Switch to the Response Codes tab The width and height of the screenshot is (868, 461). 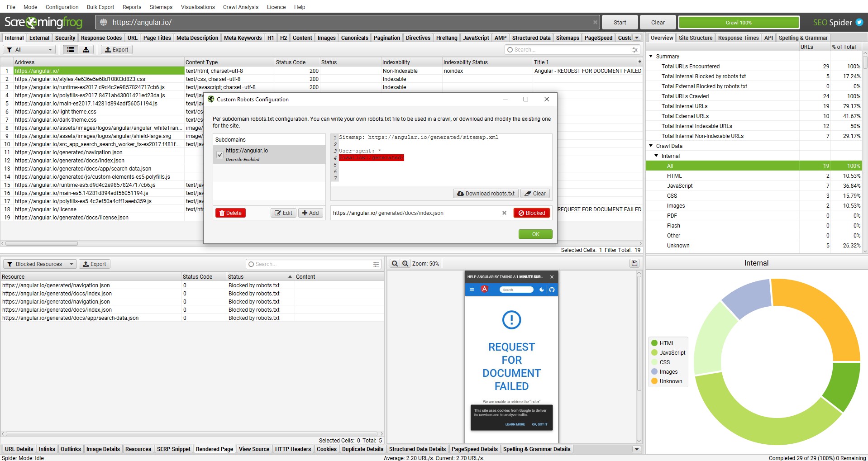pyautogui.click(x=101, y=38)
